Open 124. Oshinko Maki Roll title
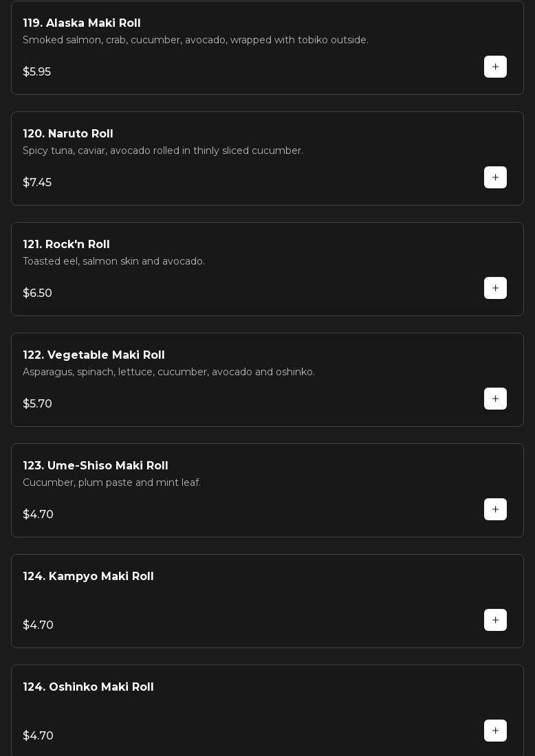 [x=88, y=687]
